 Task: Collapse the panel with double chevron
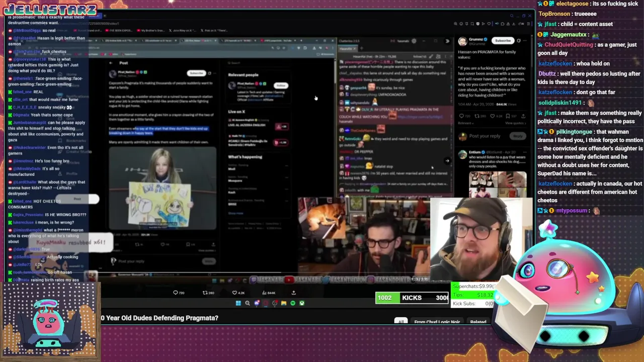(447, 41)
